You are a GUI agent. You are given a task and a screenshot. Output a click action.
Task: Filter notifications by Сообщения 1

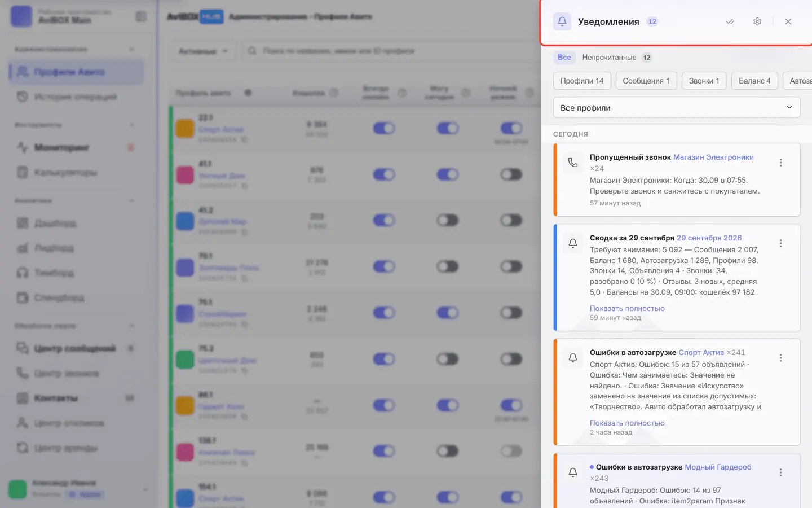(646, 81)
